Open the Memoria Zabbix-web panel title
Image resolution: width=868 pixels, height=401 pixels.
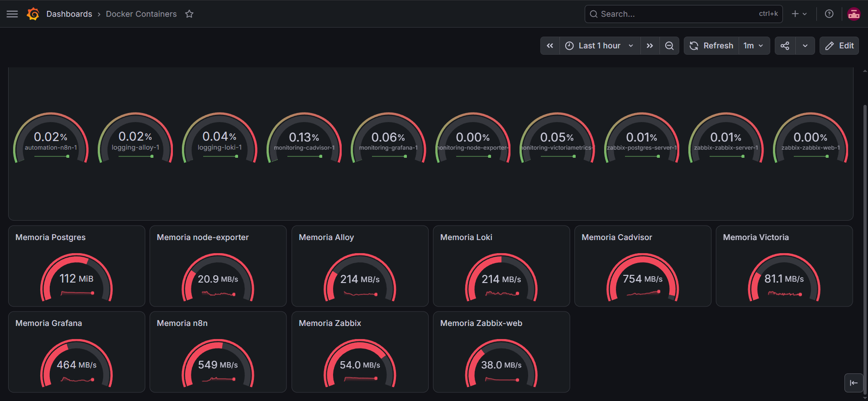(481, 323)
